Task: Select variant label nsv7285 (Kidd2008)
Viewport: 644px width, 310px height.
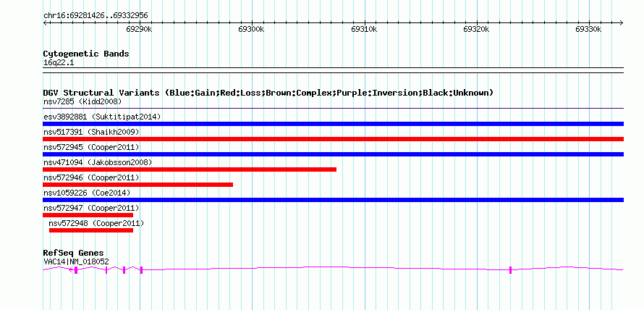Action: [82, 101]
